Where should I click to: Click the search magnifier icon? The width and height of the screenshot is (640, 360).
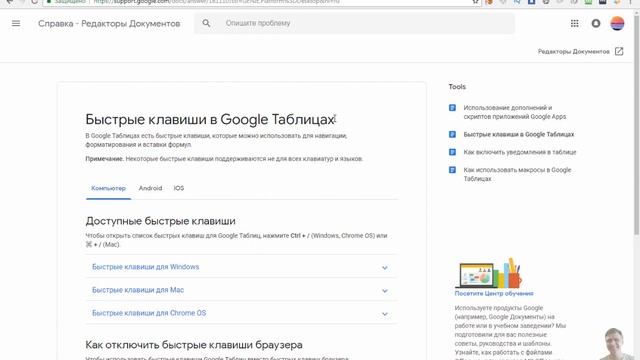pyautogui.click(x=207, y=23)
